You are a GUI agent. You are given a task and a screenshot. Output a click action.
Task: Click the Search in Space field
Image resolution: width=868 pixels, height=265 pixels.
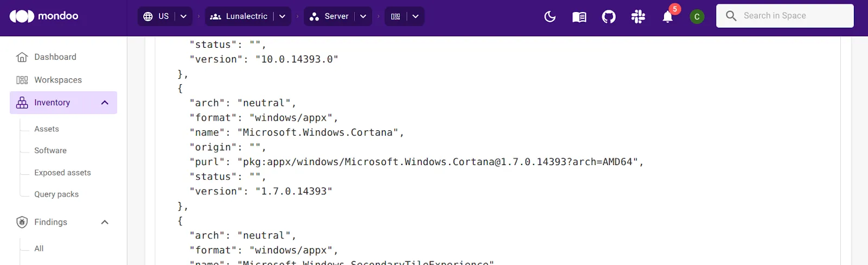[x=785, y=16]
